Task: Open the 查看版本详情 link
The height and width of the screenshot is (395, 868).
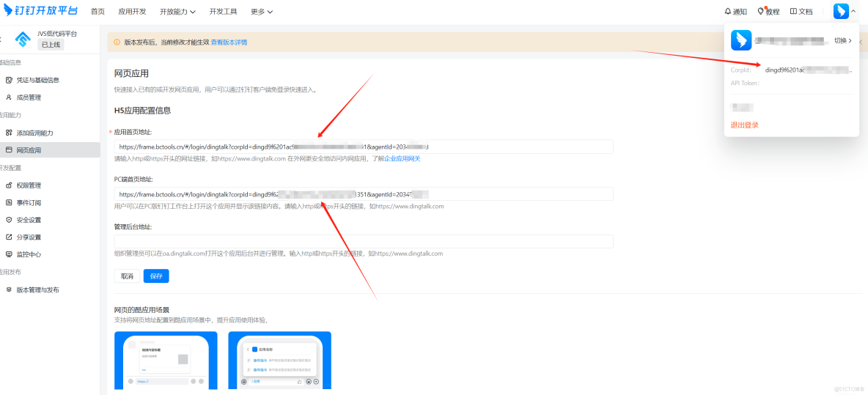Action: click(229, 42)
